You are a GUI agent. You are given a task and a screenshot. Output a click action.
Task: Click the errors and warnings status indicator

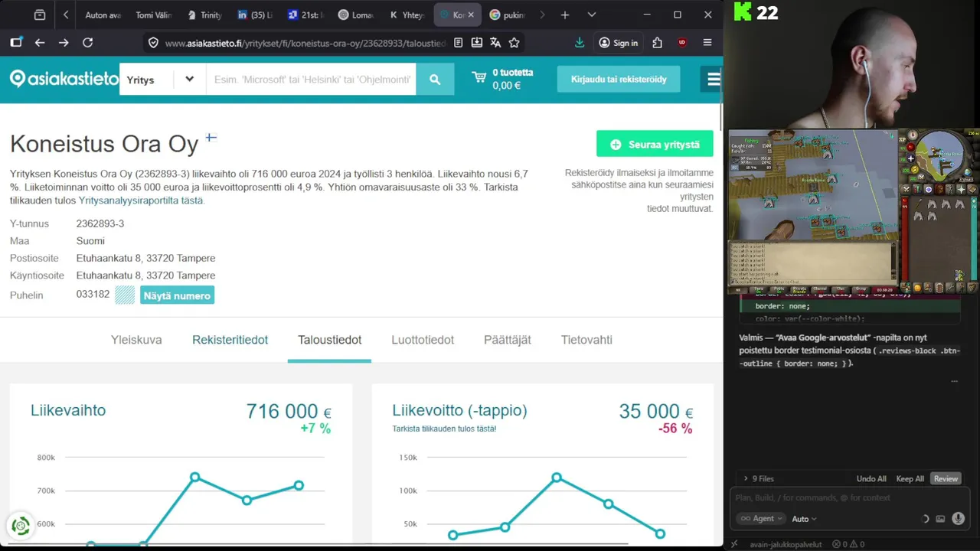(x=848, y=544)
